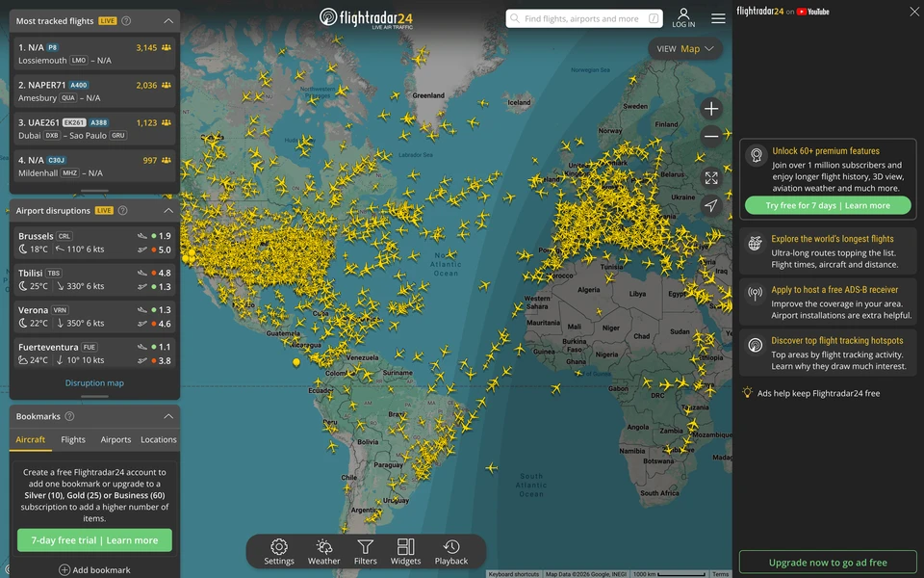Click the longest flights globe icon
924x578 pixels.
755,243
